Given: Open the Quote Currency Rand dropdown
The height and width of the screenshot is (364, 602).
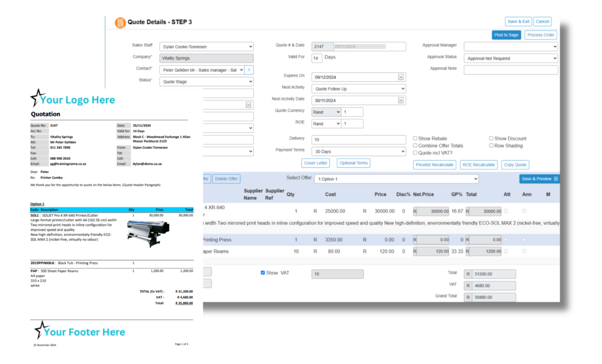Looking at the screenshot, I should tap(326, 112).
